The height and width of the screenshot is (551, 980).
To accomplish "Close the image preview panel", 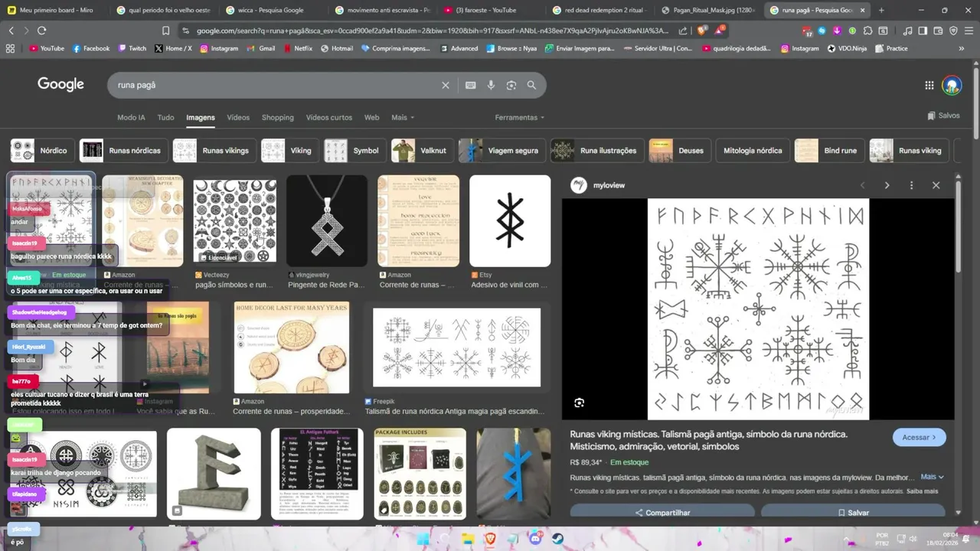I will 936,185.
